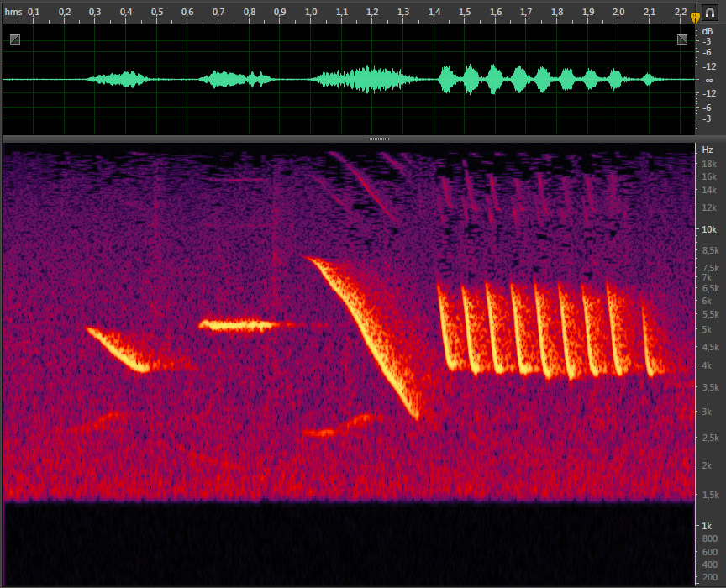Click the Hz frequency scale label
The width and height of the screenshot is (726, 588).
click(x=708, y=150)
